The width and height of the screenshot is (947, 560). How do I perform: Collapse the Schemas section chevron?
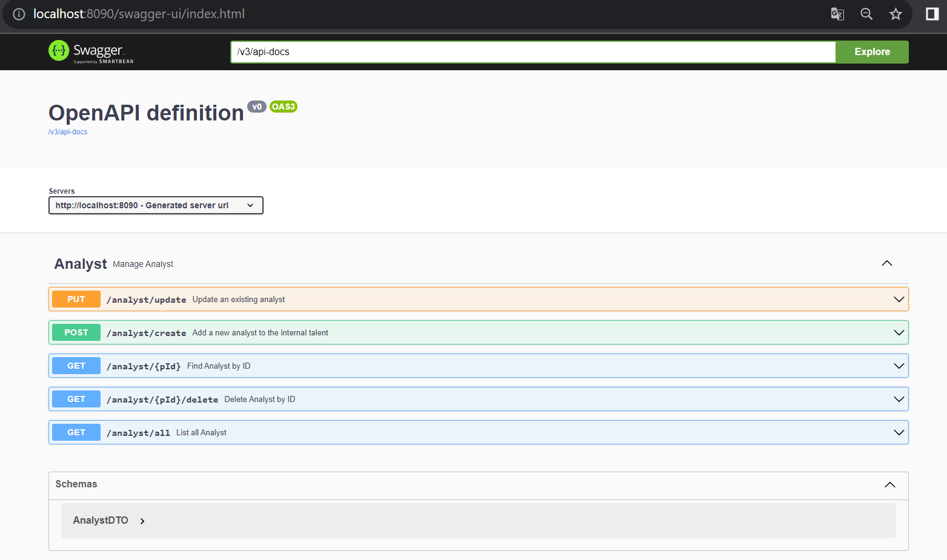click(x=890, y=484)
